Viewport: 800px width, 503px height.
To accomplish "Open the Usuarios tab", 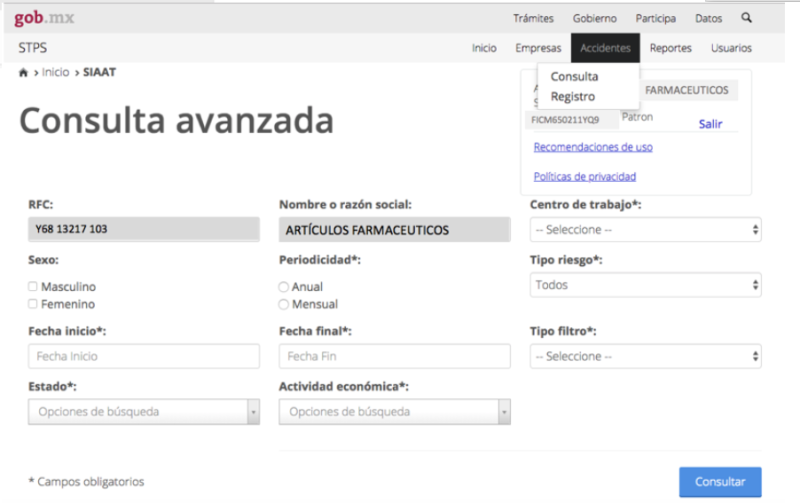I will point(731,48).
